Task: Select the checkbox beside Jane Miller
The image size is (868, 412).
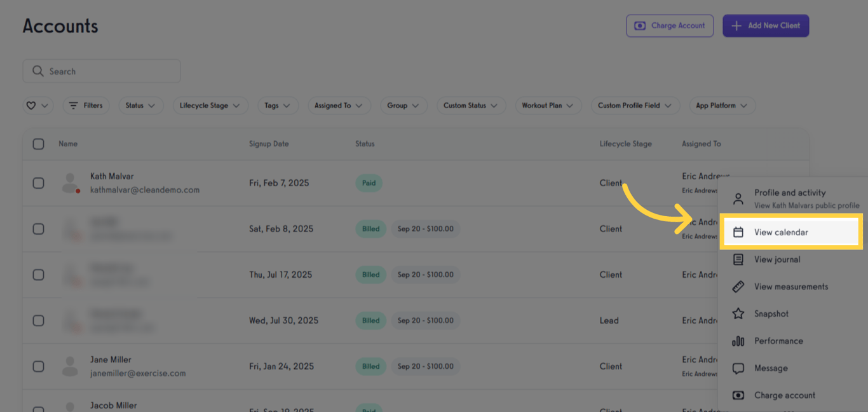Action: [x=38, y=366]
